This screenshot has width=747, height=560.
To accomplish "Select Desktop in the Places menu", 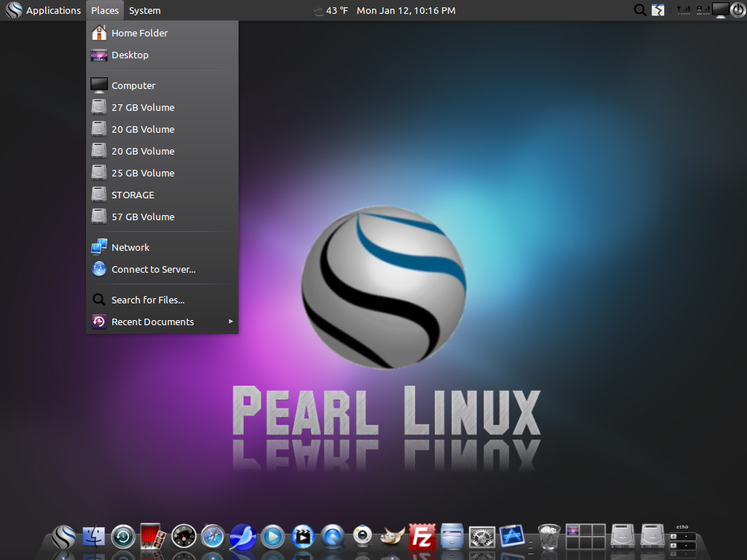I will click(x=163, y=55).
